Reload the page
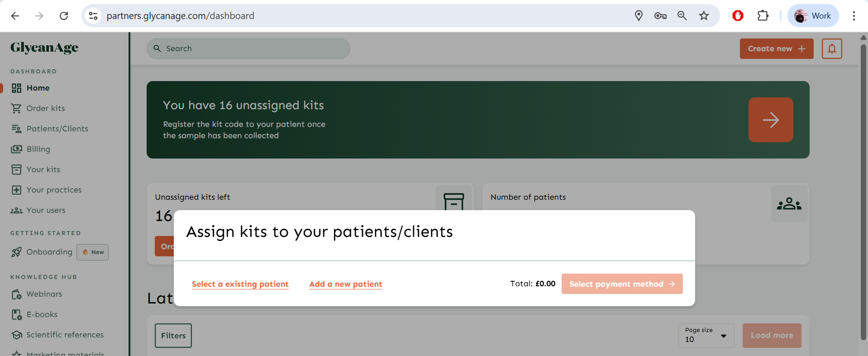Viewport: 868px width, 356px height. pos(64,16)
